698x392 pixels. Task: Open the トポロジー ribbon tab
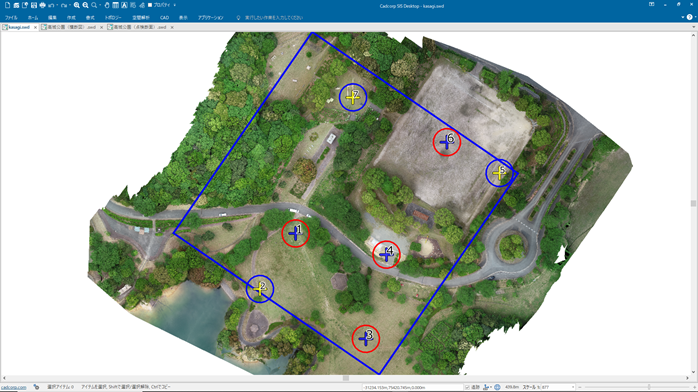pyautogui.click(x=113, y=18)
